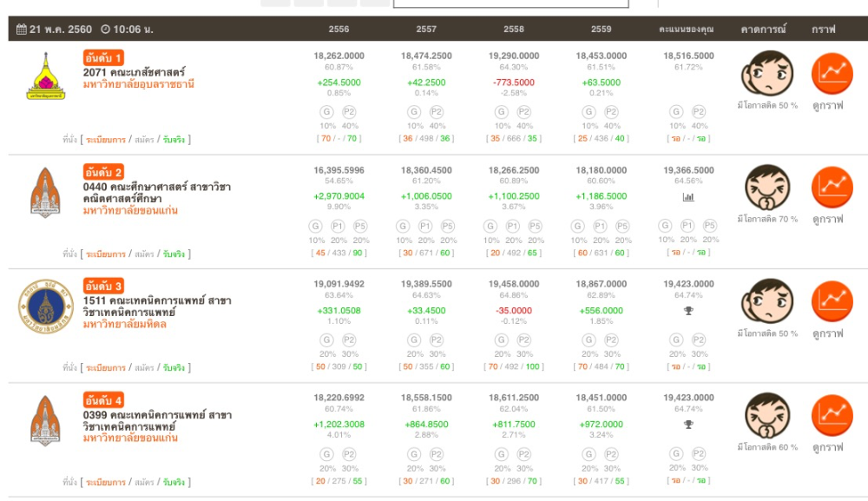Click the P5 circle under rank 2's 2556 column

pyautogui.click(x=360, y=226)
